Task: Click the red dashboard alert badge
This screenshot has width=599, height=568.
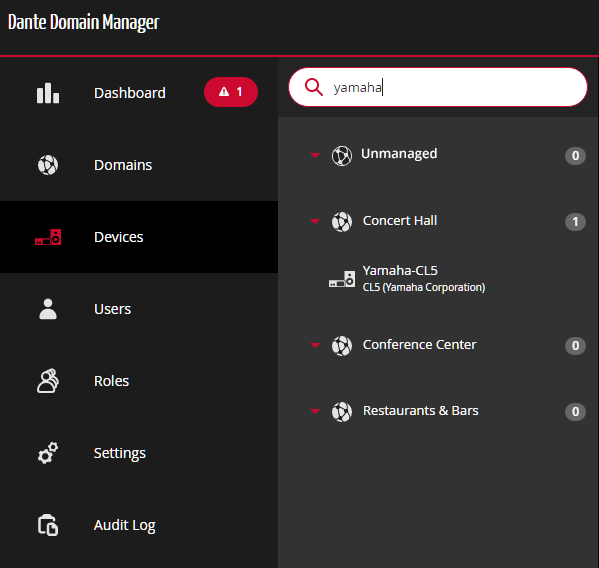Action: (231, 92)
